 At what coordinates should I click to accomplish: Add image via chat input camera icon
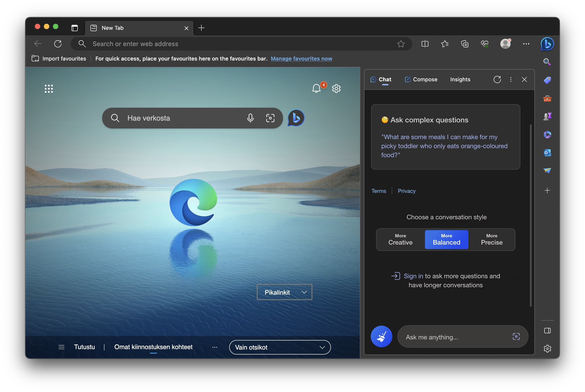(x=516, y=336)
